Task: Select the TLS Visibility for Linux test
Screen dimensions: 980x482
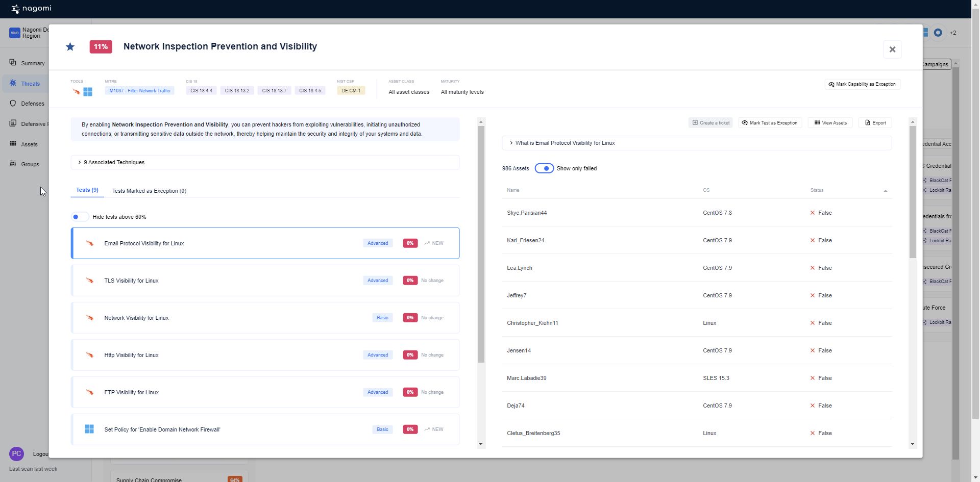Action: tap(265, 281)
